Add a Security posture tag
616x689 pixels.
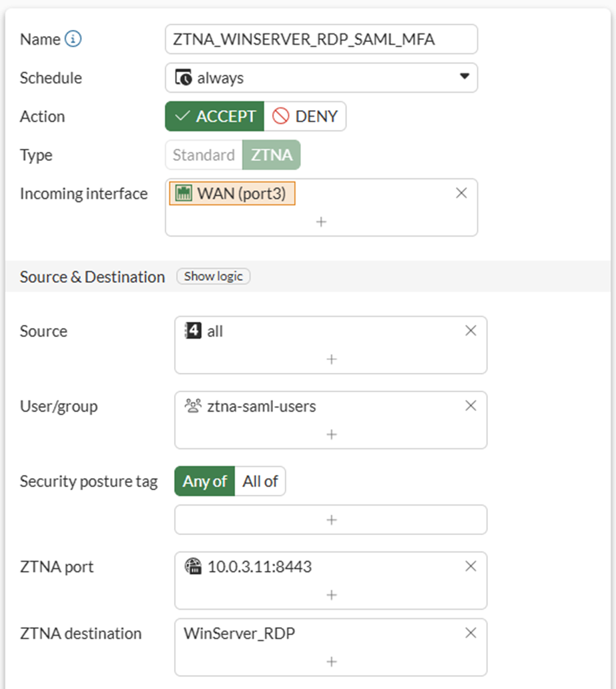(331, 520)
